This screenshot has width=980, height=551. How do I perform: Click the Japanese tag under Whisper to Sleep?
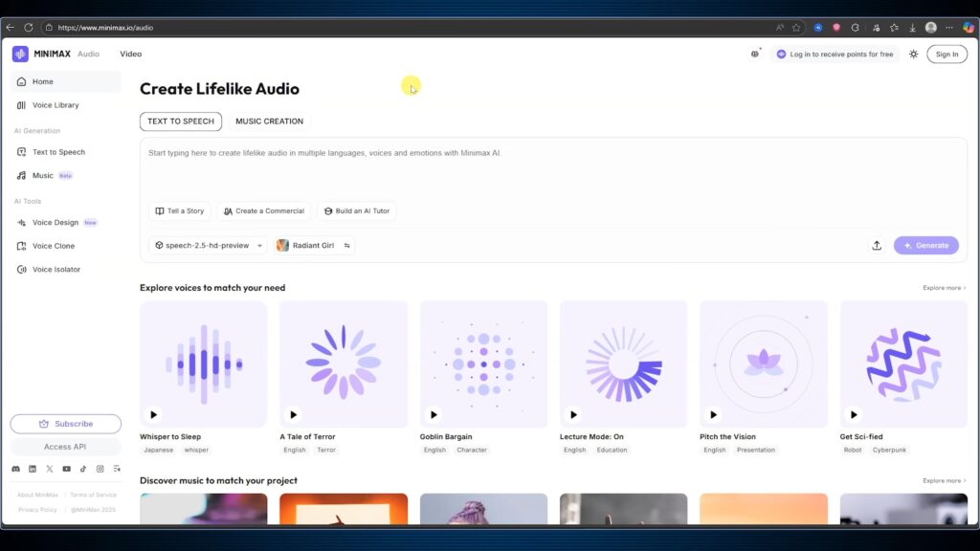coord(159,450)
